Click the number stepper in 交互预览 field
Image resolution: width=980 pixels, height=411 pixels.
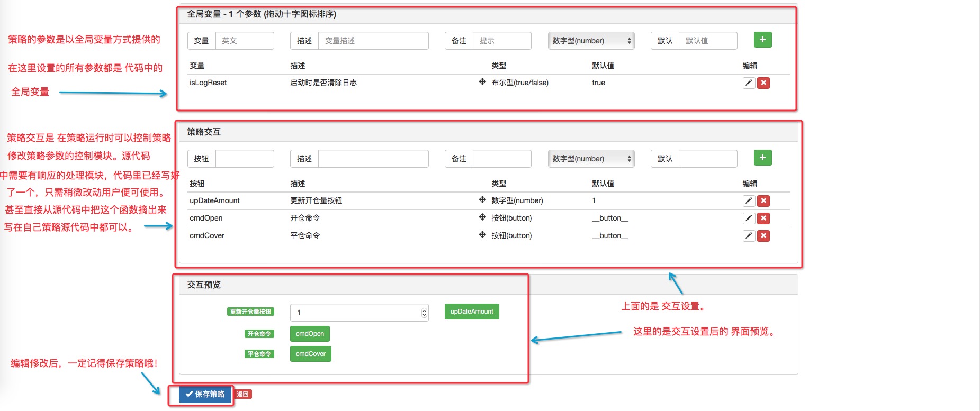[x=424, y=313]
